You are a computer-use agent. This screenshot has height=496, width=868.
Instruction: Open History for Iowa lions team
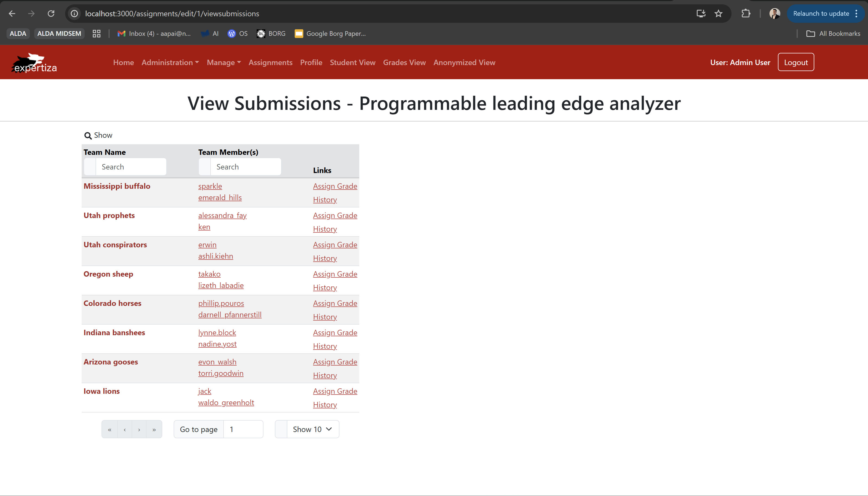coord(325,405)
